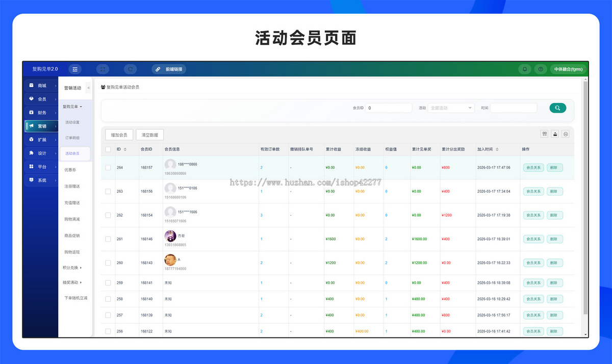Viewport: 612px width, 364px height.
Task: Open 注册赠送 submenu item
Action: coord(72,186)
